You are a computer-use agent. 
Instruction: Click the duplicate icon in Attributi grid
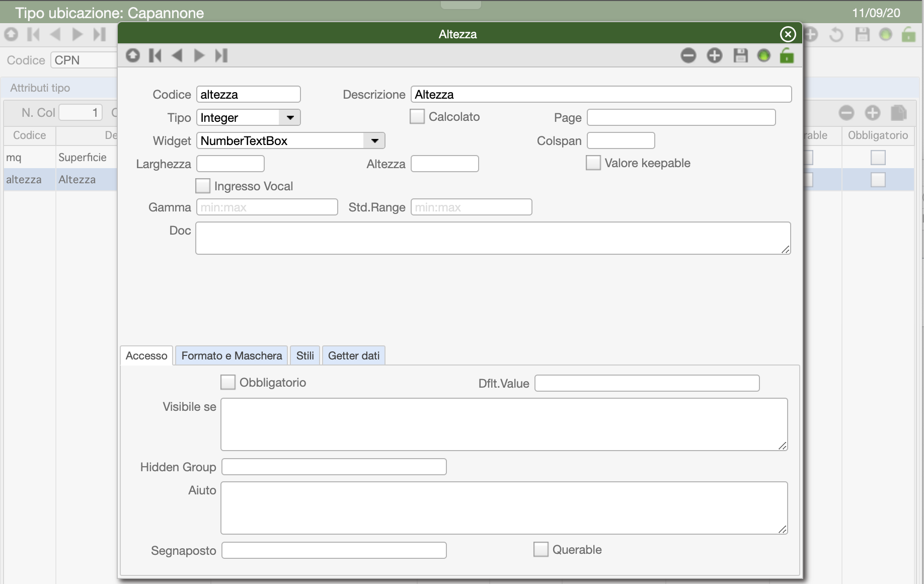coord(898,113)
